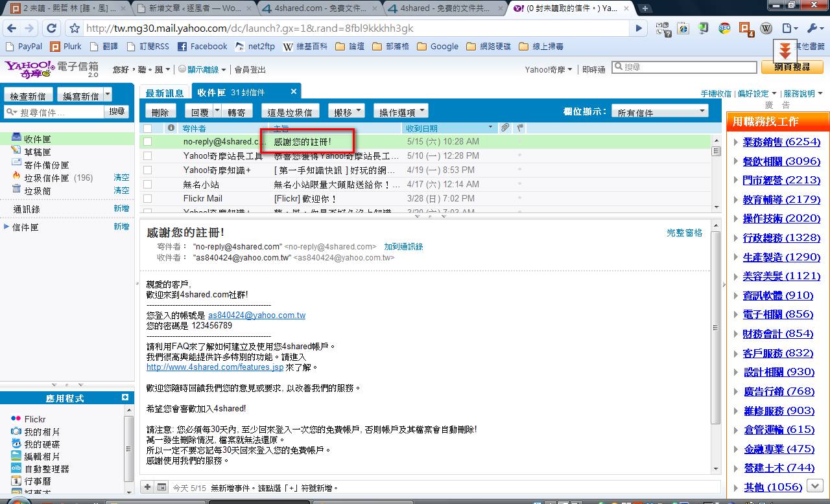Open the 4shared features.jsp link
This screenshot has height=504, width=830.
click(215, 367)
